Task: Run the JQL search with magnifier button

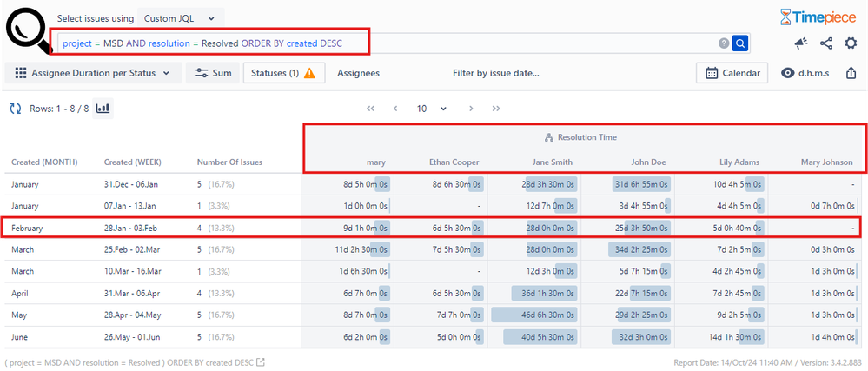Action: pyautogui.click(x=740, y=43)
